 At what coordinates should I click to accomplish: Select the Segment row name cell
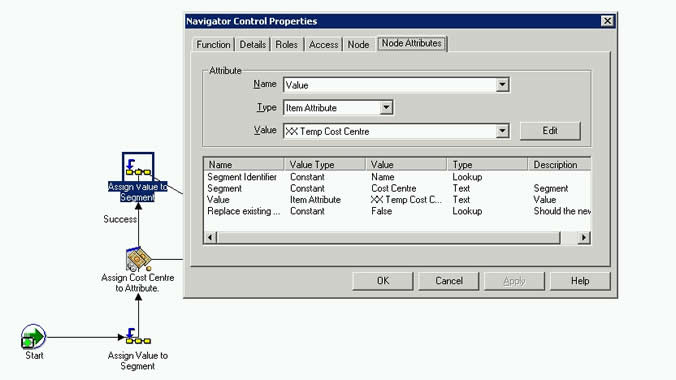pos(224,188)
